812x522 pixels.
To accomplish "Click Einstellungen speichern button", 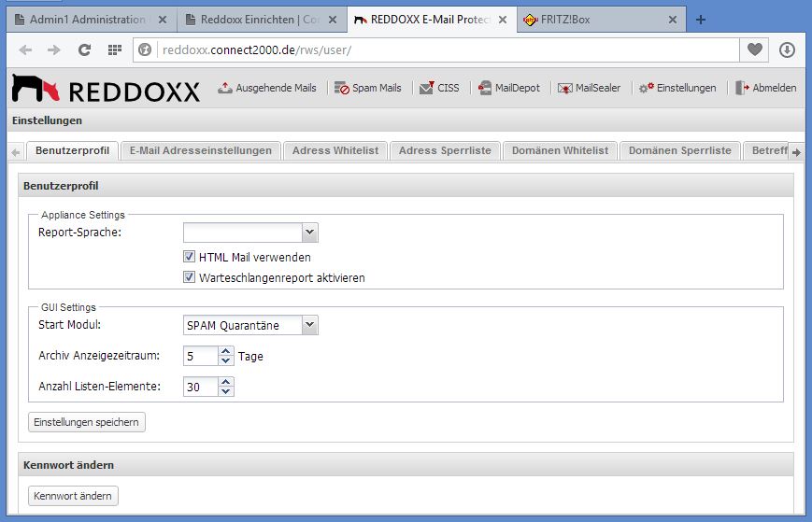I will click(87, 422).
